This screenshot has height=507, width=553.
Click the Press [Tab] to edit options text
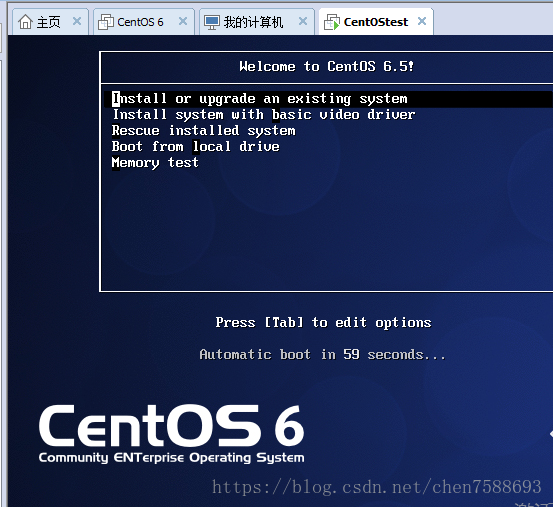[x=323, y=323]
